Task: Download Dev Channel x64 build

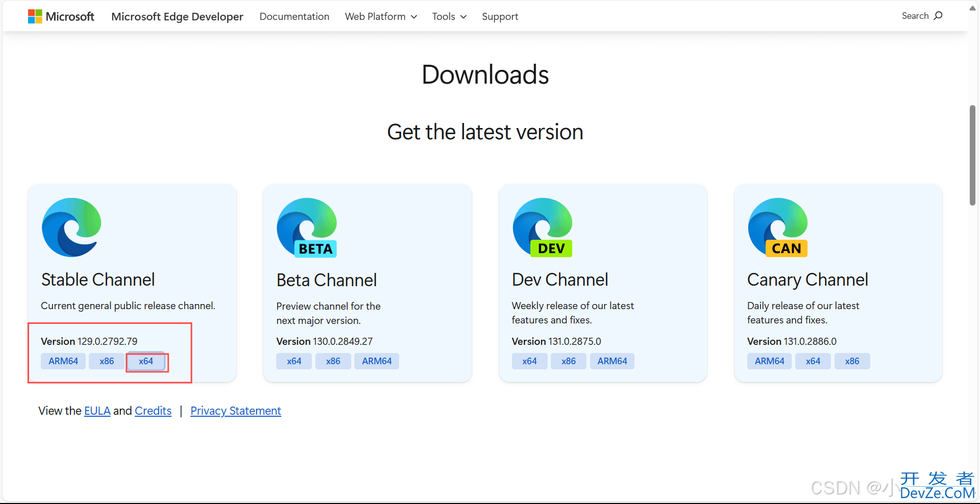Action: (x=529, y=361)
